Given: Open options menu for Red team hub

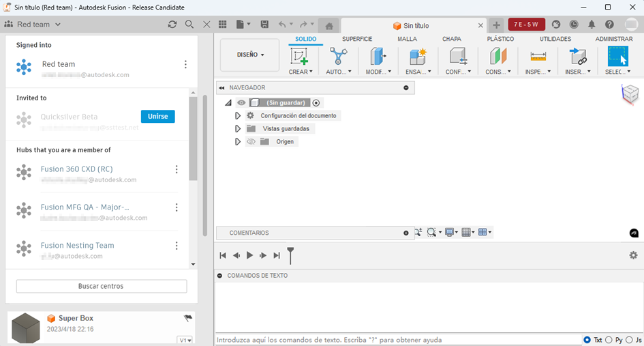Looking at the screenshot, I should 185,64.
